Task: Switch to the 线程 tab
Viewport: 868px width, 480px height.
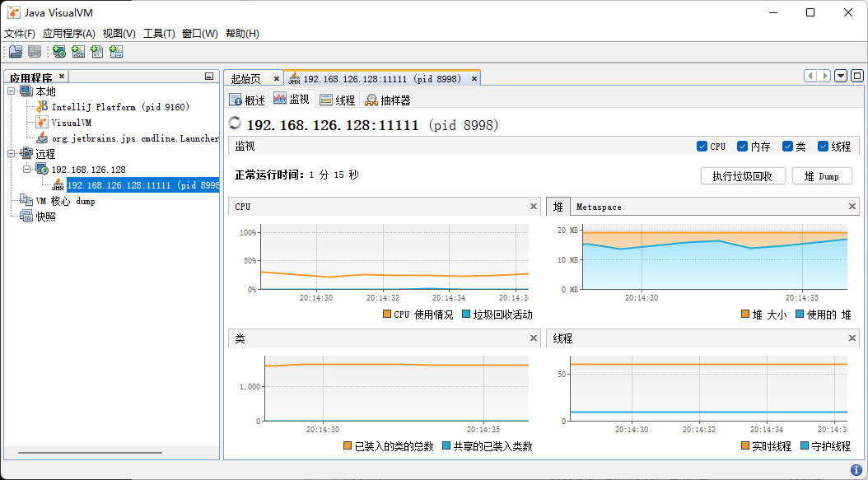Action: tap(338, 100)
